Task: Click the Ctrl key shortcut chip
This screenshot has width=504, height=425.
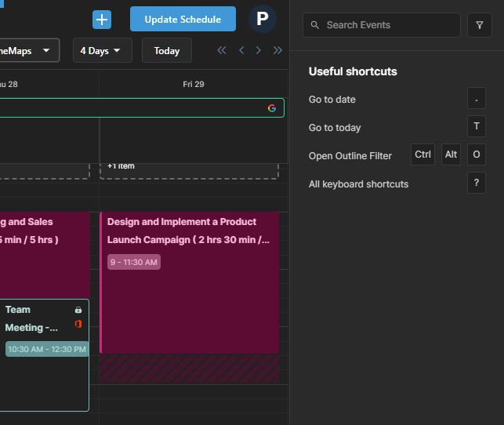Action: click(x=422, y=154)
